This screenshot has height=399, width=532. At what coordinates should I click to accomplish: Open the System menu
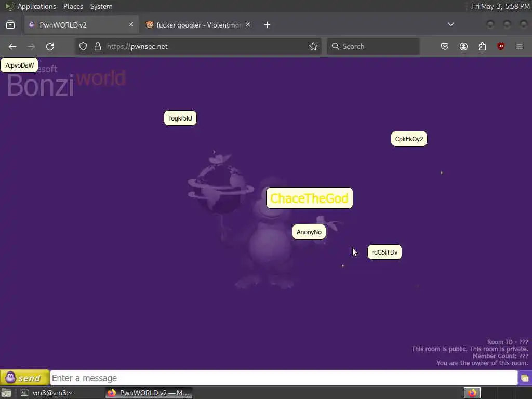(x=101, y=6)
